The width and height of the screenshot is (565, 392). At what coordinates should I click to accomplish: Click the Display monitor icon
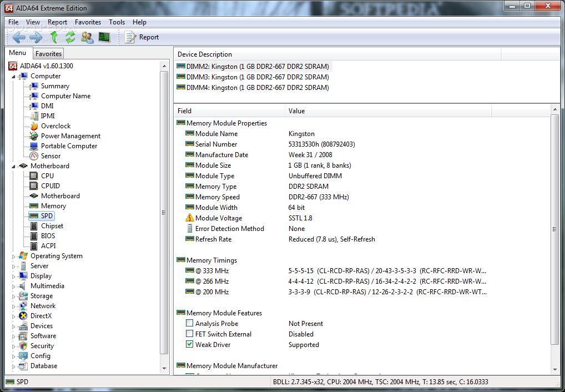click(23, 276)
